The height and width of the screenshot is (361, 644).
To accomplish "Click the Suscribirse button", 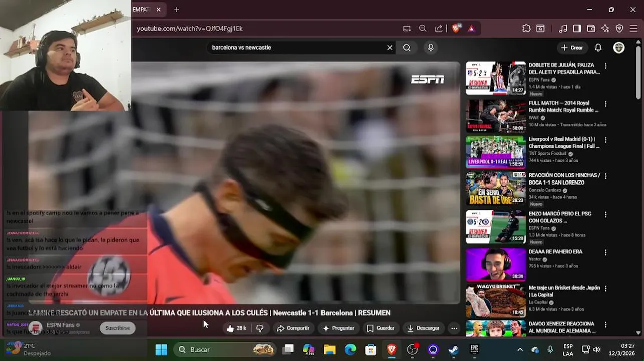I will (x=117, y=328).
